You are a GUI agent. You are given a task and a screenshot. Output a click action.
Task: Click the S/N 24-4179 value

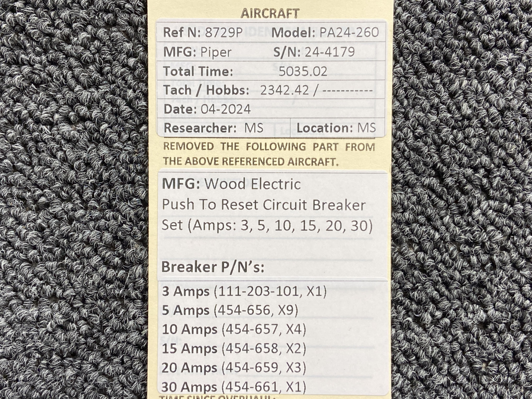[x=330, y=52]
